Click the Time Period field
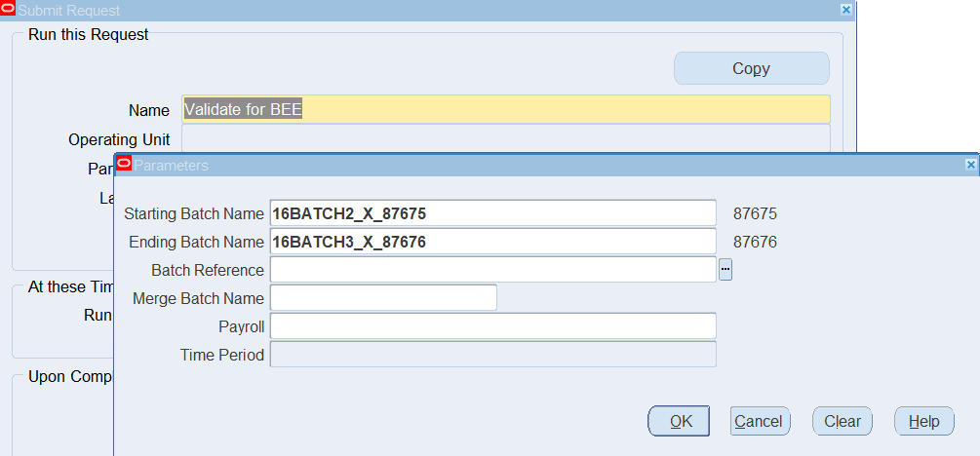The image size is (980, 456). pos(492,355)
